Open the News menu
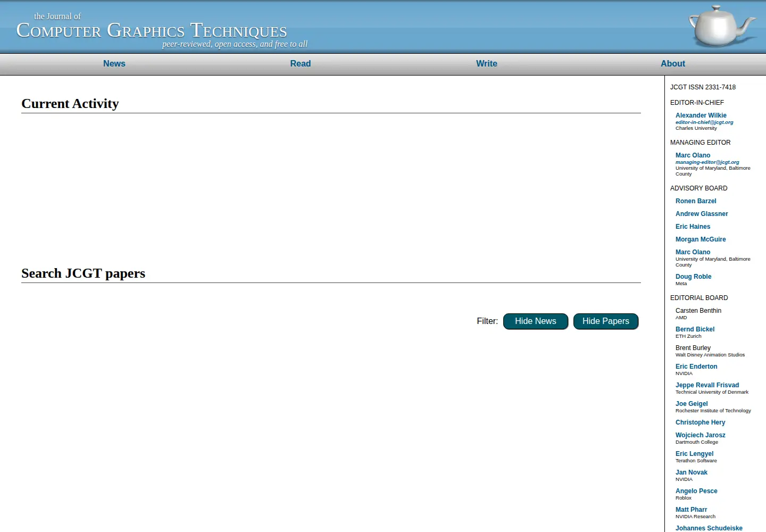This screenshot has width=766, height=532. [x=114, y=64]
